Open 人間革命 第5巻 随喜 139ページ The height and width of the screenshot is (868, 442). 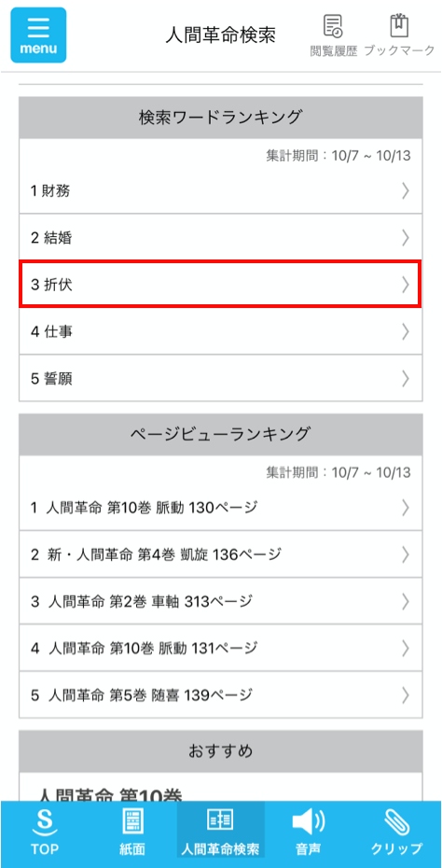(x=221, y=694)
